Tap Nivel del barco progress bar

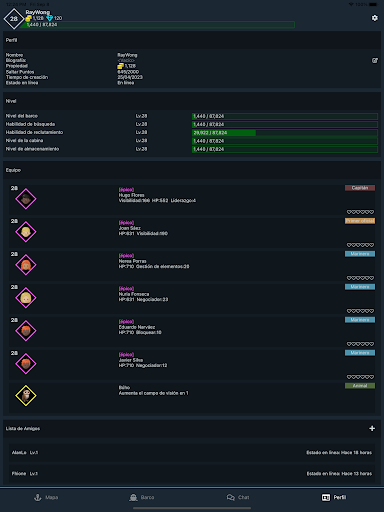pyautogui.click(x=285, y=116)
